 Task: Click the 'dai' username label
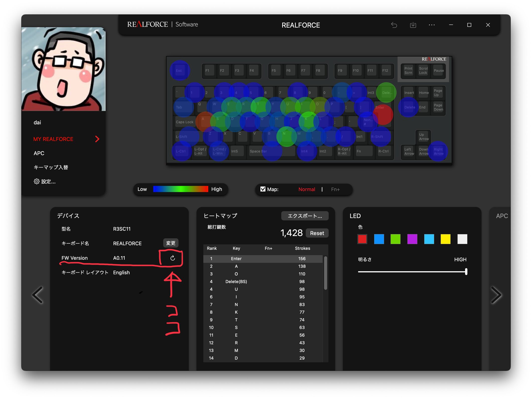[x=37, y=123]
